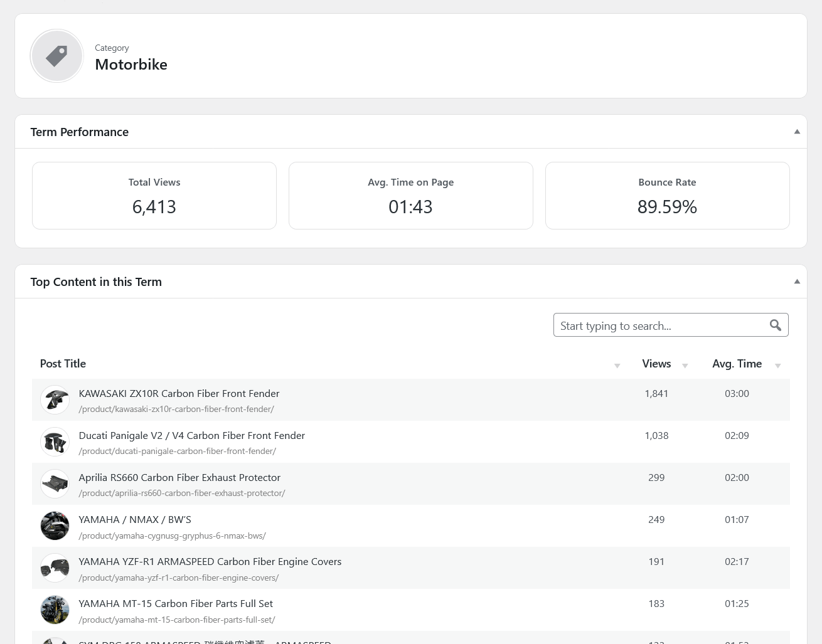Collapse the Term Performance panel
The image size is (822, 644).
tap(797, 132)
